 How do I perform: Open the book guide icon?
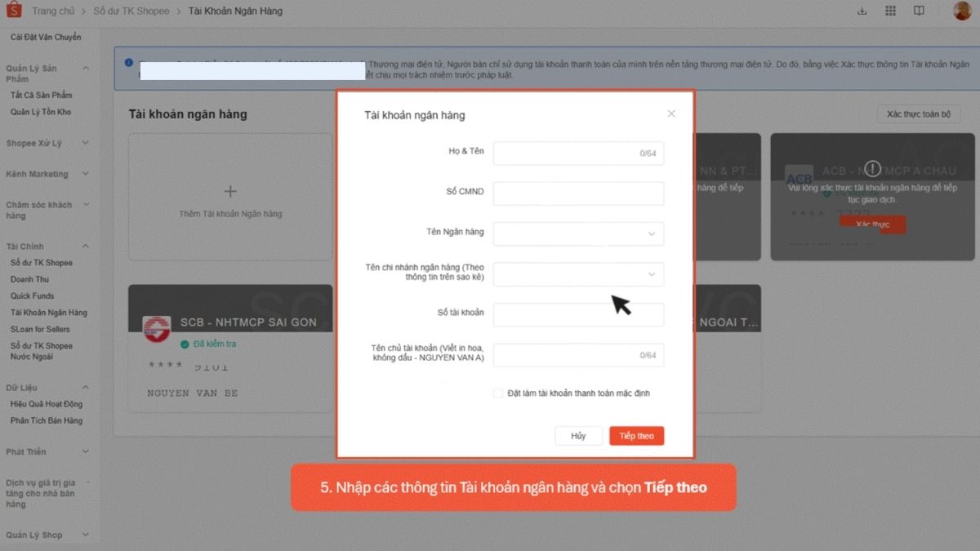(919, 11)
